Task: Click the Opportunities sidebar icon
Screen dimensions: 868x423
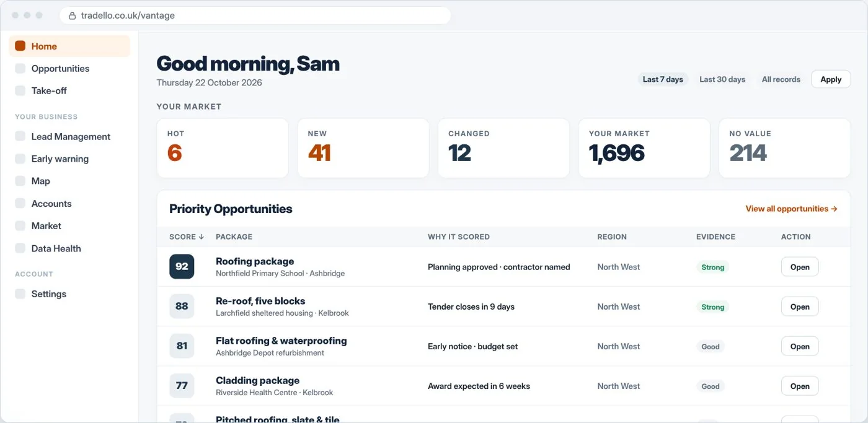Action: pos(20,68)
